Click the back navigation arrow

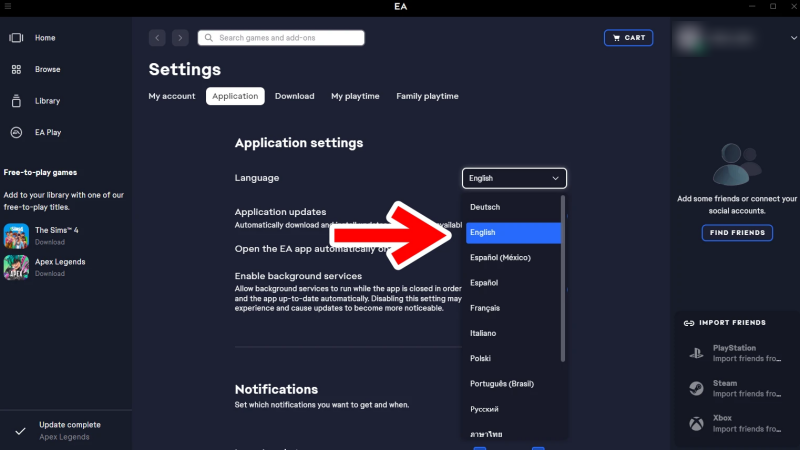tap(157, 38)
